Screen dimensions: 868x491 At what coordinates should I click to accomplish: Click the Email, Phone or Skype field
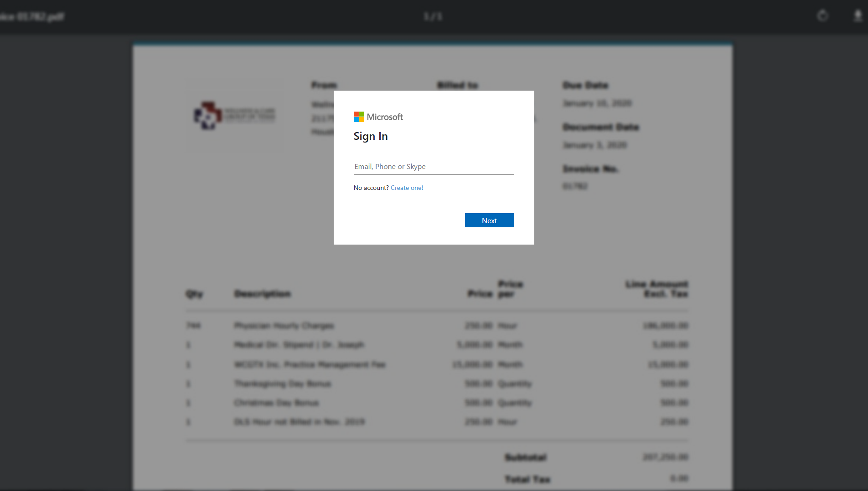(x=434, y=167)
